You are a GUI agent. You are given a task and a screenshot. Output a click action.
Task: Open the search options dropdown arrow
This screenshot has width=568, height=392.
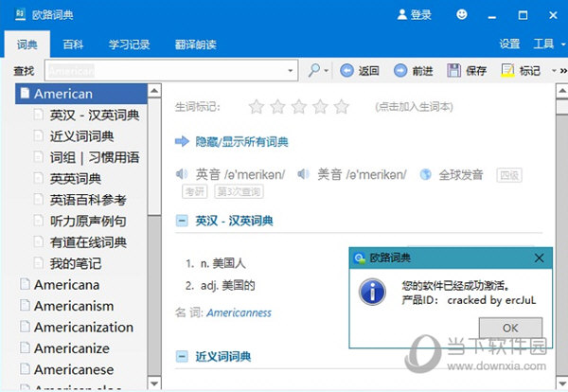pyautogui.click(x=327, y=70)
